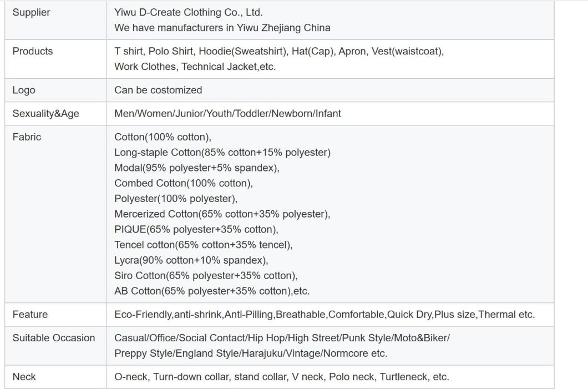The width and height of the screenshot is (588, 389).
Task: Click the Neck row label
Action: click(x=24, y=377)
